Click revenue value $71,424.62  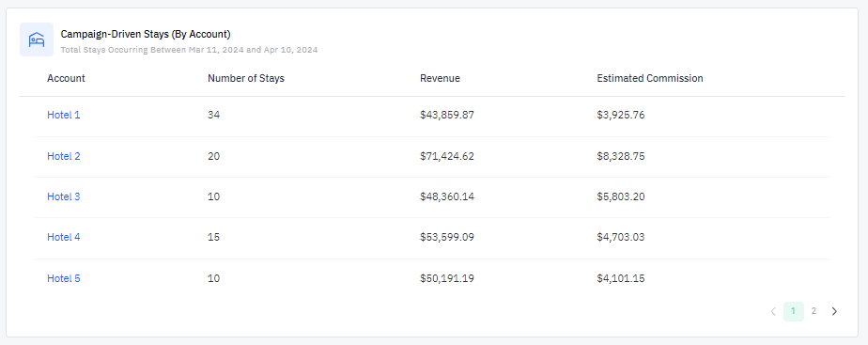447,156
